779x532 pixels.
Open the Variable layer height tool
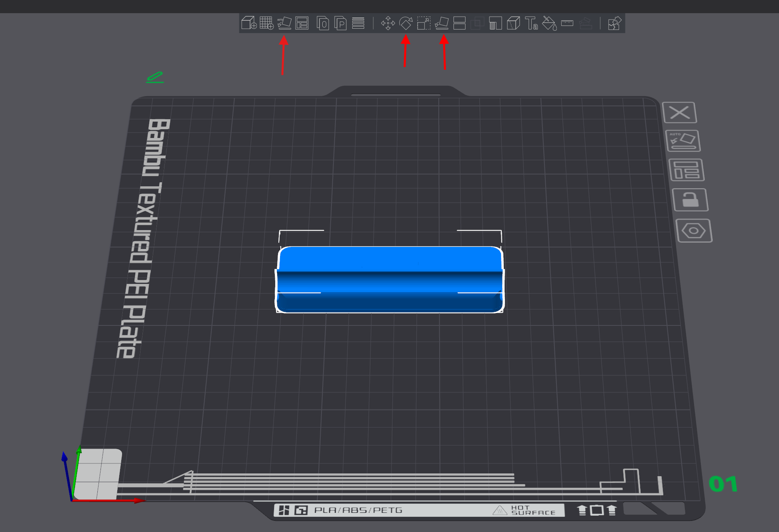pos(358,23)
